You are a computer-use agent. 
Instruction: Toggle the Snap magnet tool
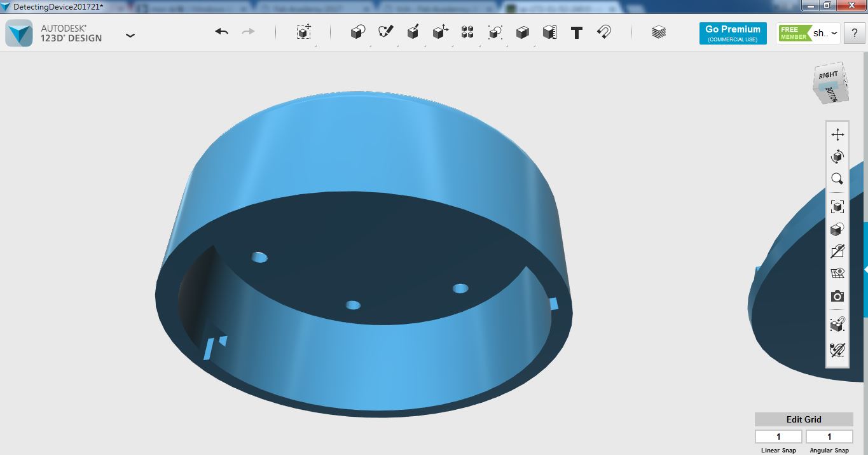coord(604,32)
